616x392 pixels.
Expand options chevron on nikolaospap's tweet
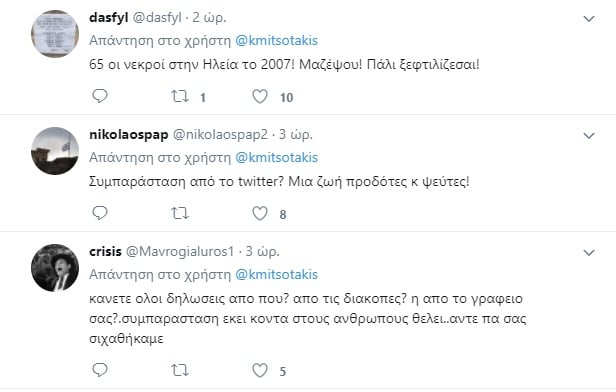589,136
